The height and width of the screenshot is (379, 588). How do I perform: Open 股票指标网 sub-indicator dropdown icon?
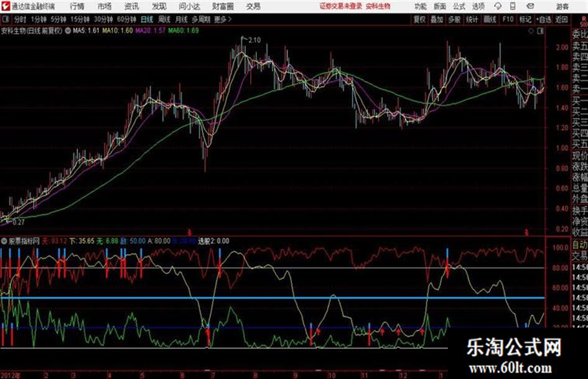[4, 241]
